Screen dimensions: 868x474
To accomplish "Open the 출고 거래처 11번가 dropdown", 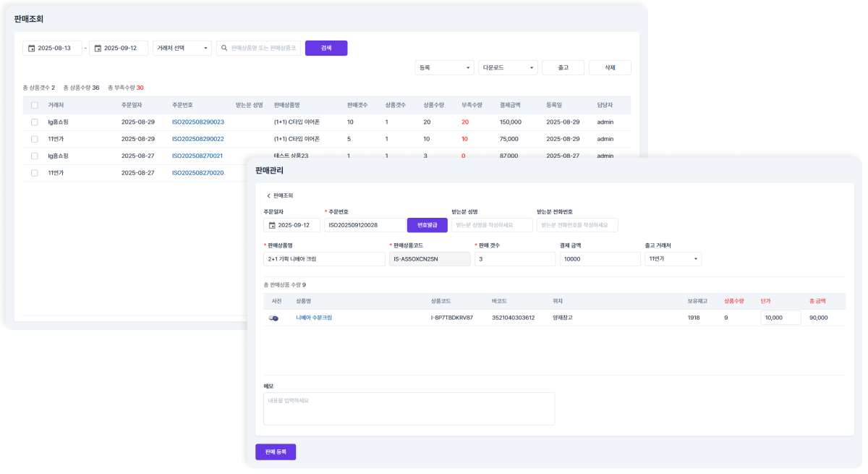I will coord(673,259).
